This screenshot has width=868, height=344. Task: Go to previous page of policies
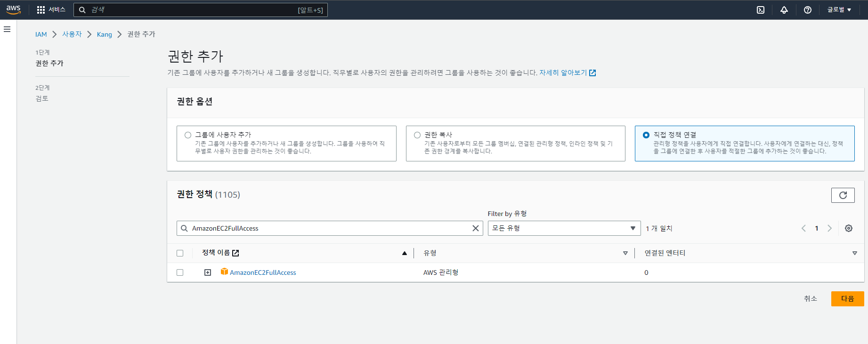803,228
